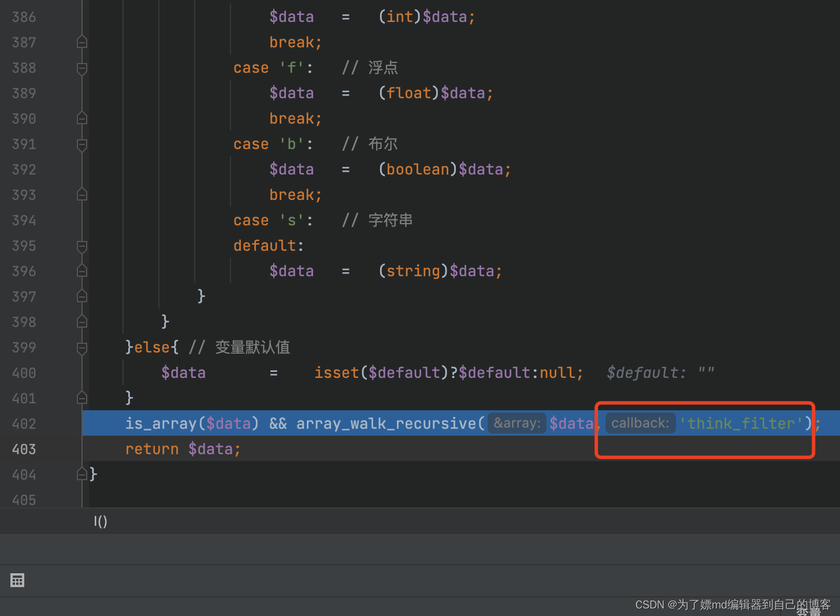This screenshot has width=840, height=616.
Task: Toggle the fold marker on line 393
Action: pos(82,195)
